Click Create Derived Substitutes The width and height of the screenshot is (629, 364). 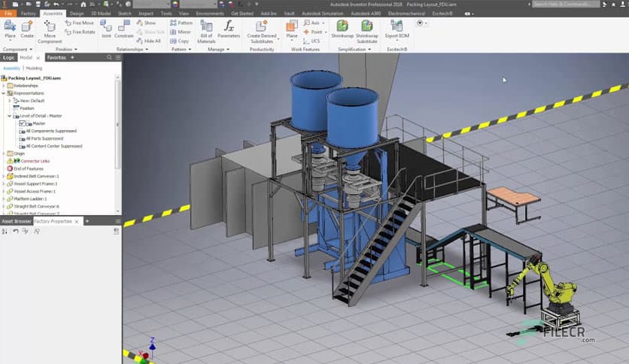pyautogui.click(x=262, y=32)
